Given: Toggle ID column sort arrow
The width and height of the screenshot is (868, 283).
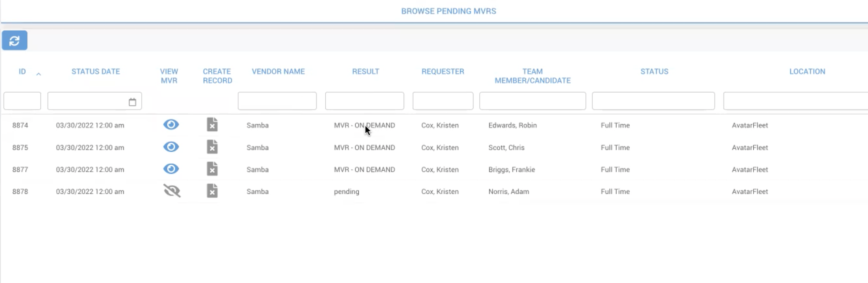Looking at the screenshot, I should [39, 74].
